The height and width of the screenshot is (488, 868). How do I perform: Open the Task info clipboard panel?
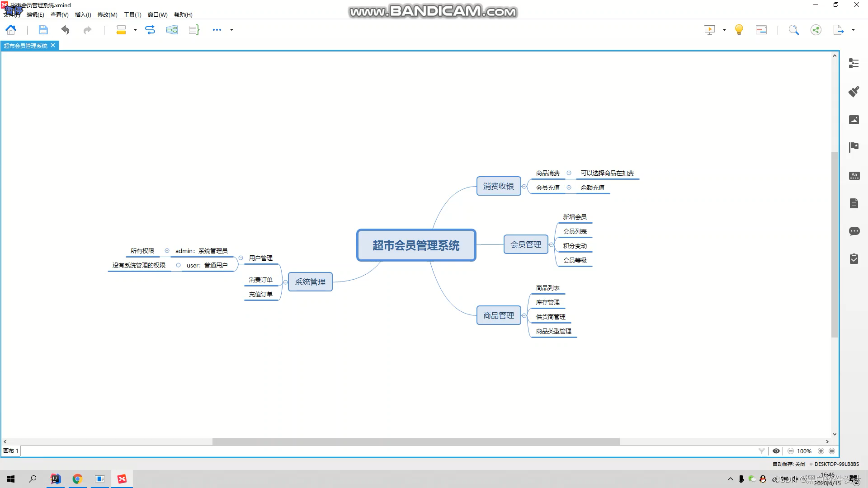[854, 259]
